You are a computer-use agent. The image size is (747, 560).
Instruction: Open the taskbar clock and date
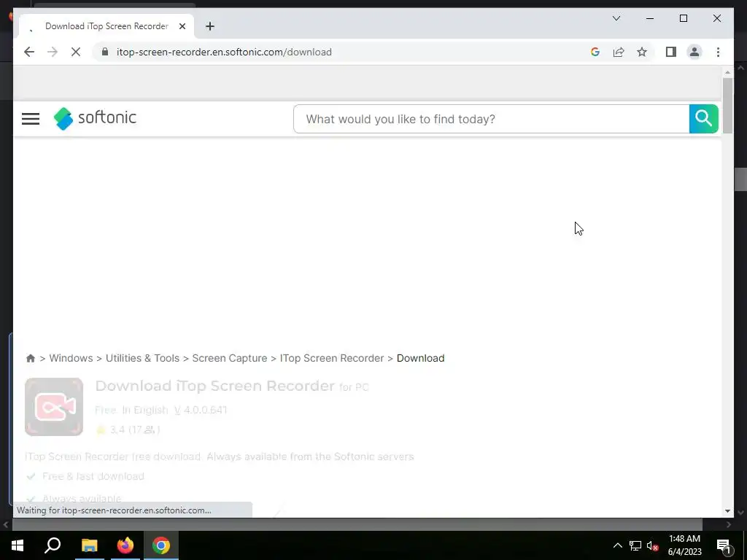click(x=684, y=545)
